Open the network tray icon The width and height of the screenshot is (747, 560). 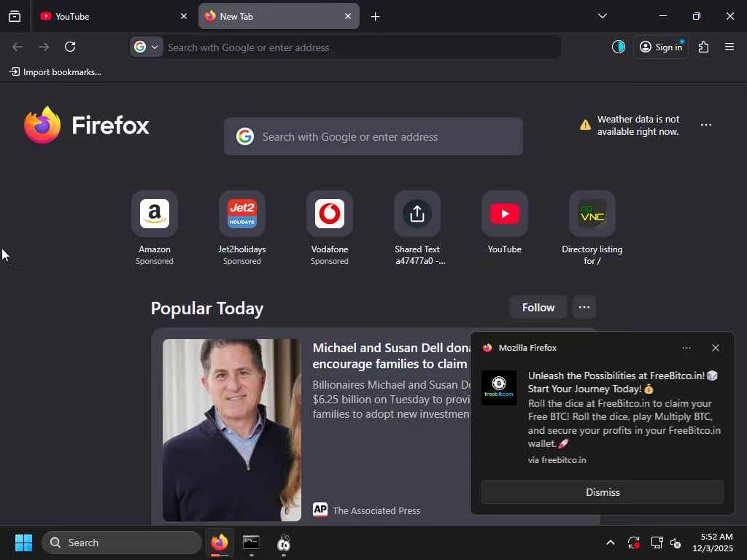(657, 542)
